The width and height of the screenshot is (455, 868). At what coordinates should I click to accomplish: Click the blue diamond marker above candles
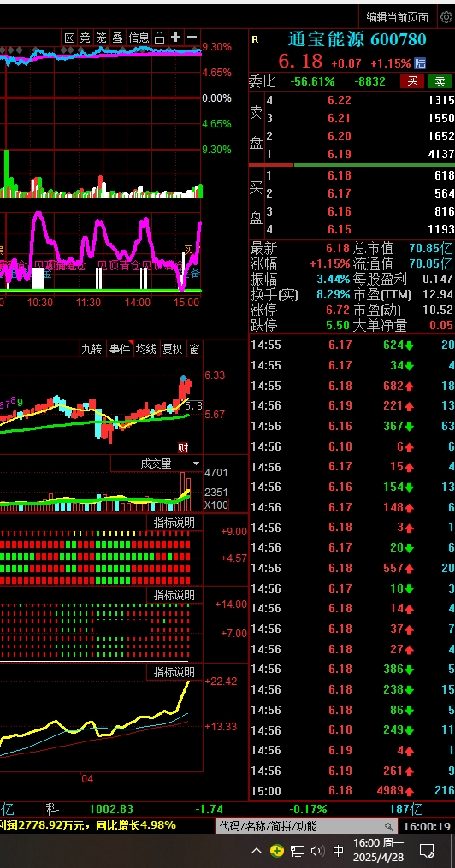183,378
